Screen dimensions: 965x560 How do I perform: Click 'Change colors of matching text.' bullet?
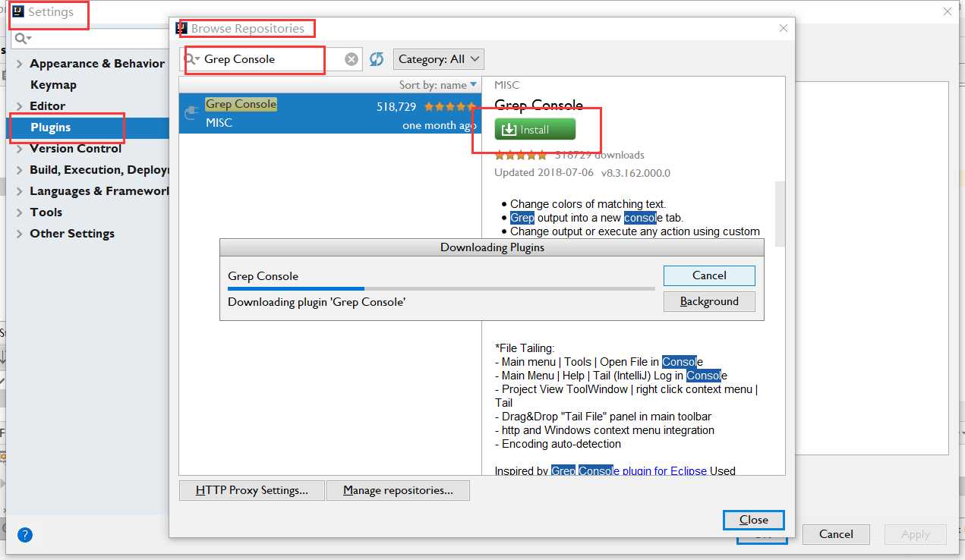coord(588,204)
